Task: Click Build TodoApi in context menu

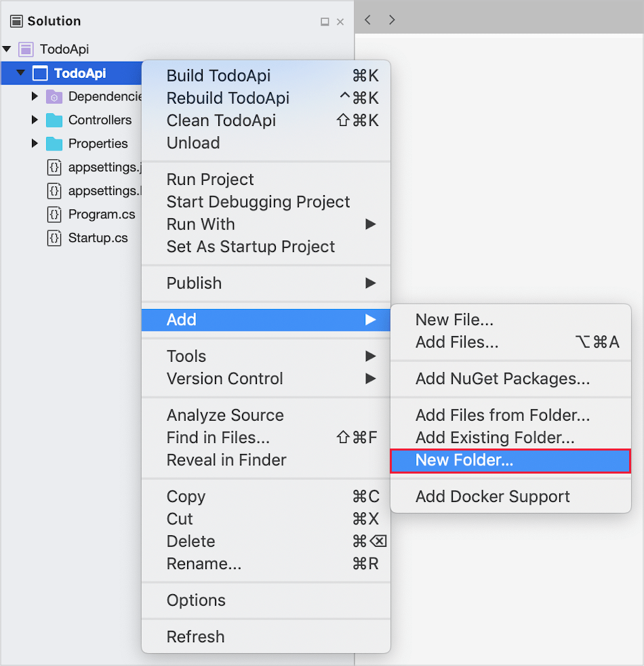Action: click(218, 76)
